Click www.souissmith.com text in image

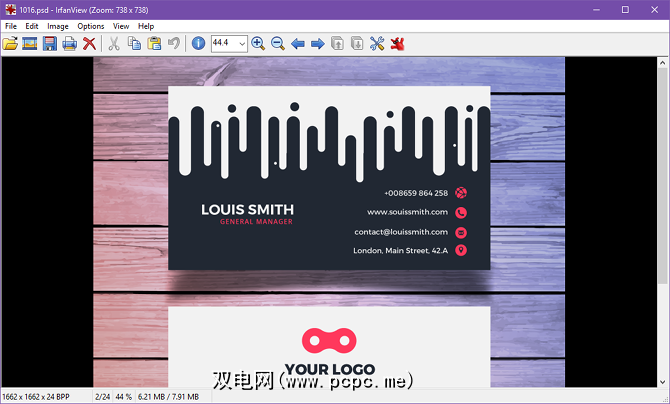(407, 212)
